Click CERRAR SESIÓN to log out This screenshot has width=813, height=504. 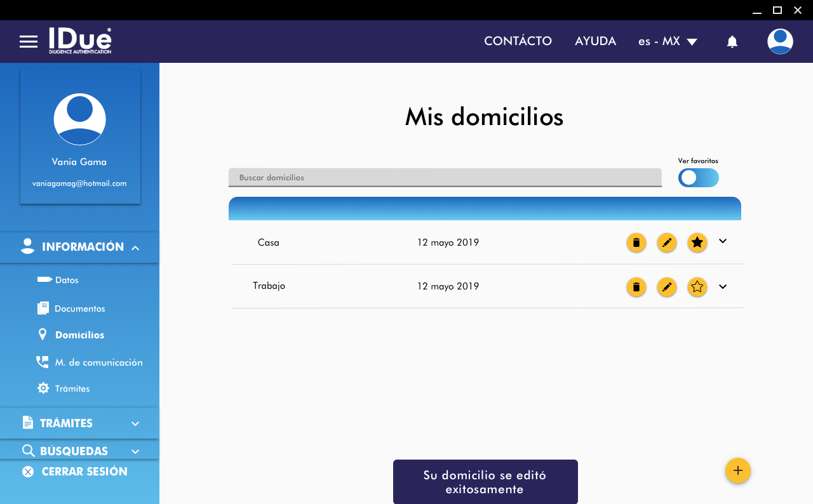point(84,472)
